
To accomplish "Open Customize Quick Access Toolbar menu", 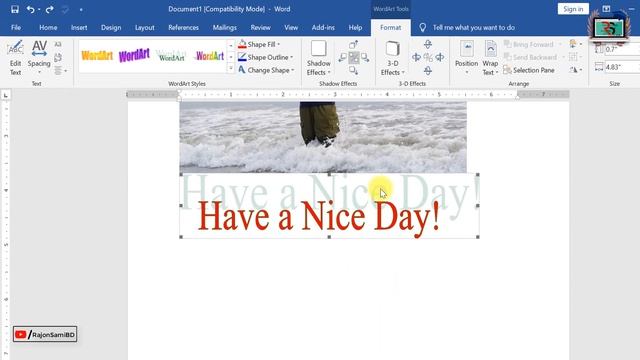I will pos(81,9).
